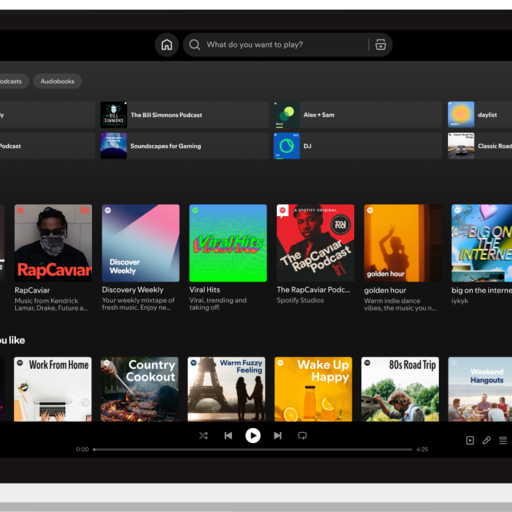Open the Alex + Sam blend shortcut
Viewport: 512px width, 512px height.
click(x=358, y=115)
